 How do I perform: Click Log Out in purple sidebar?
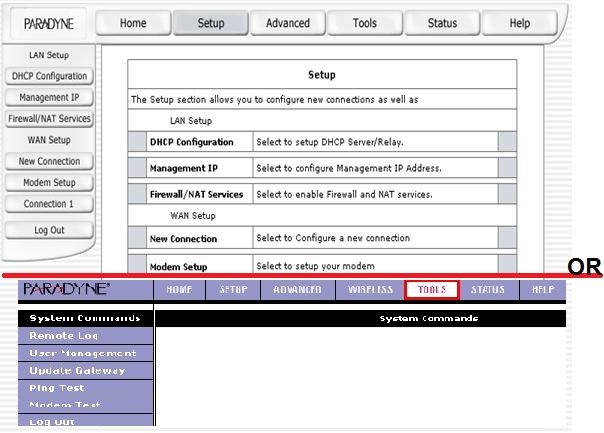pos(86,421)
